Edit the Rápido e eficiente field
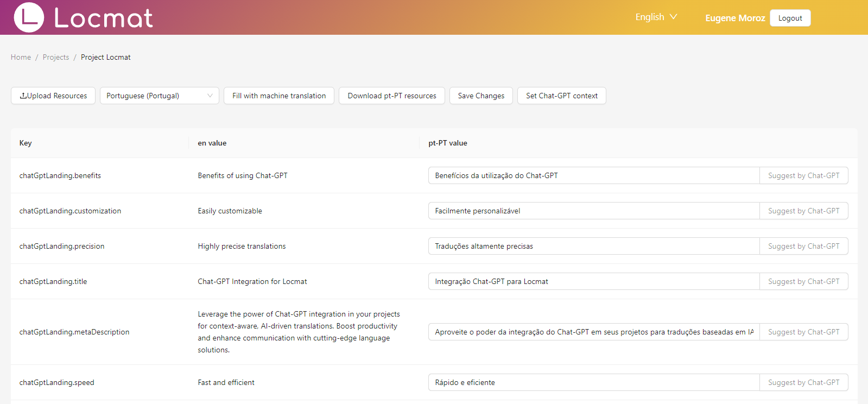Image resolution: width=868 pixels, height=404 pixels. tap(594, 382)
